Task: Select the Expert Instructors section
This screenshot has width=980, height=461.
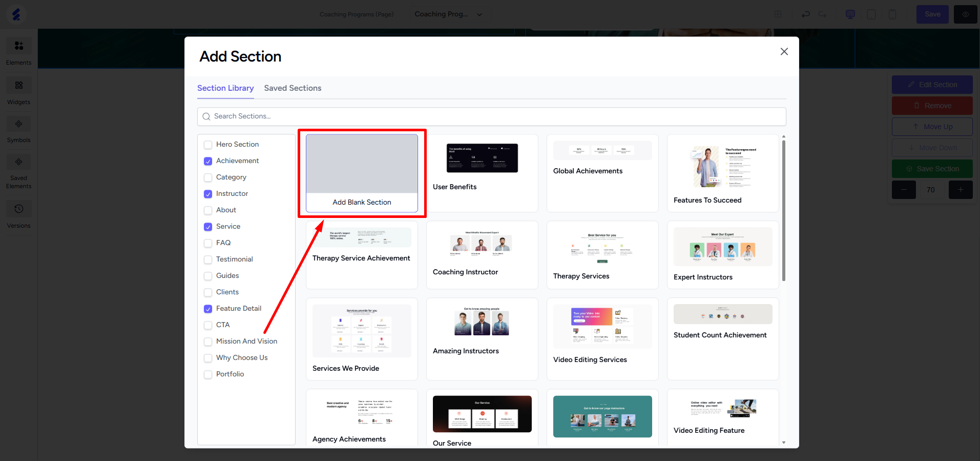Action: pos(723,255)
